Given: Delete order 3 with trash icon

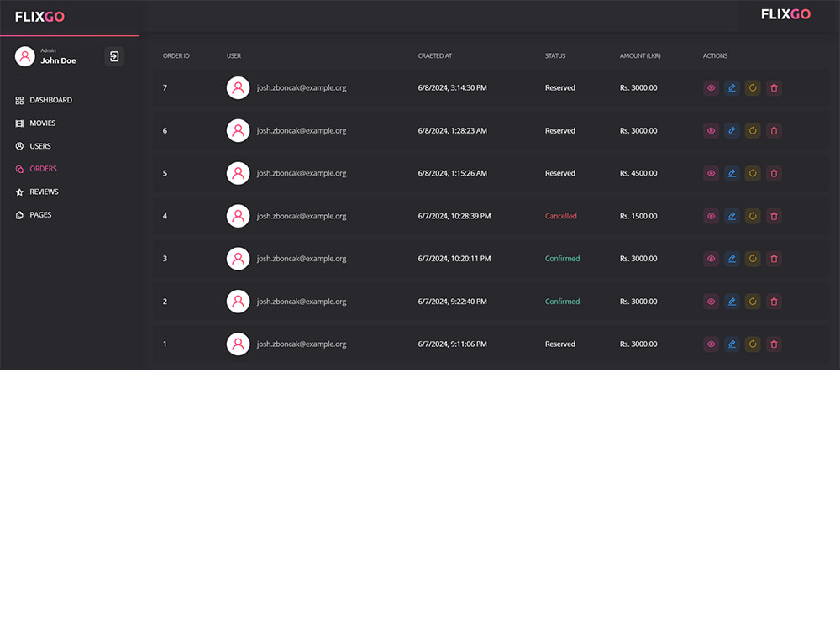Looking at the screenshot, I should point(774,259).
